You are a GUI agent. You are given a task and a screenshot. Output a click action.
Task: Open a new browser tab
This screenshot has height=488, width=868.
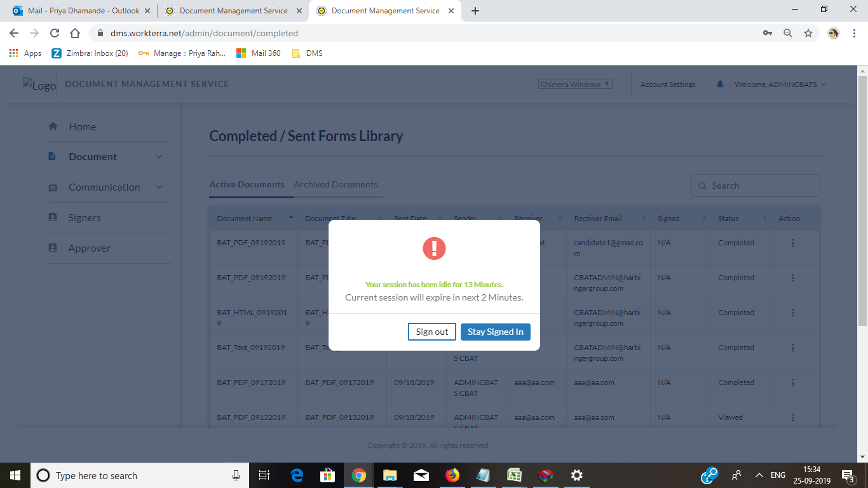click(475, 11)
